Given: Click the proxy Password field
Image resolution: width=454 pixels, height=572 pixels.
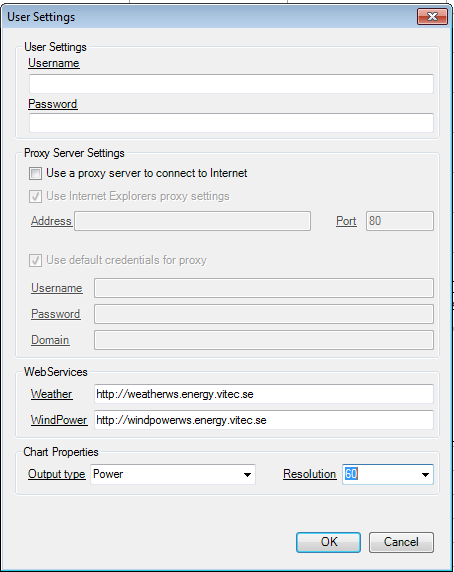Looking at the screenshot, I should (x=264, y=314).
